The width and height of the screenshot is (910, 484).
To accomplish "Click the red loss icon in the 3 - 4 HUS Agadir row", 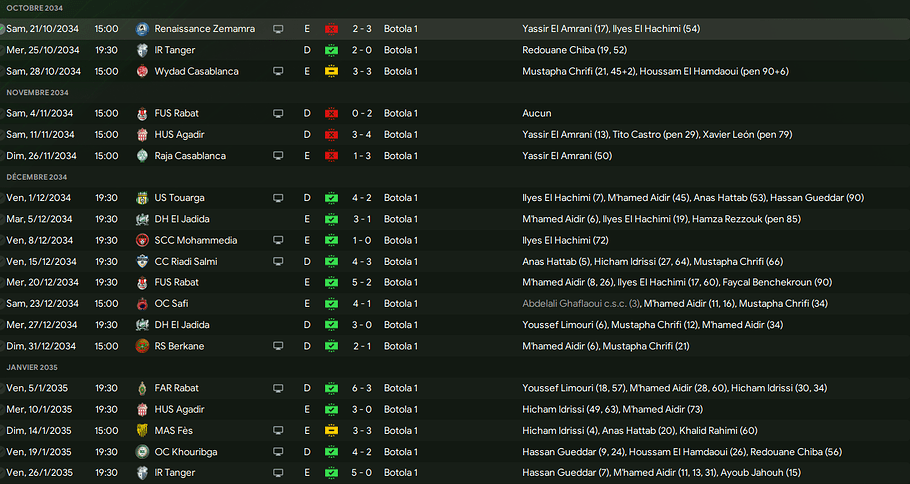I will pos(331,135).
